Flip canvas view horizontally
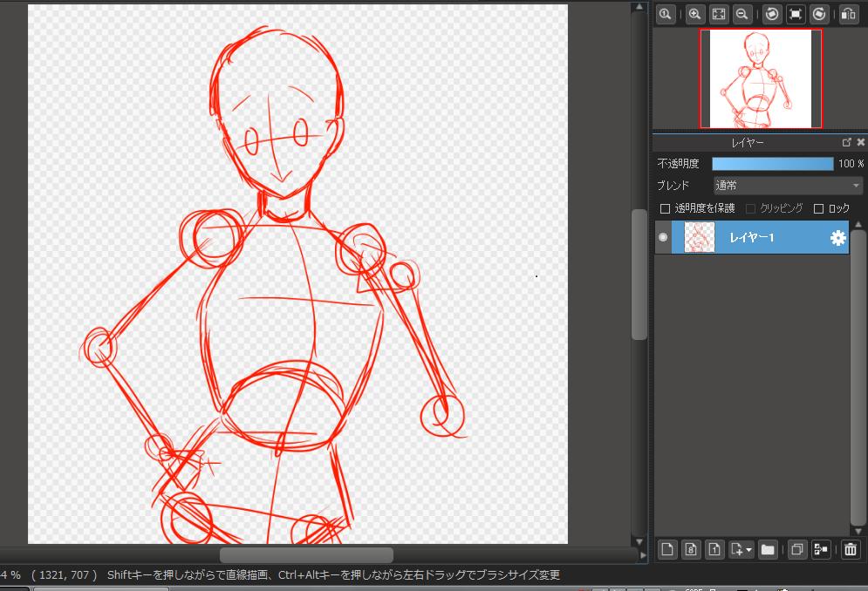The height and width of the screenshot is (591, 868). (848, 14)
